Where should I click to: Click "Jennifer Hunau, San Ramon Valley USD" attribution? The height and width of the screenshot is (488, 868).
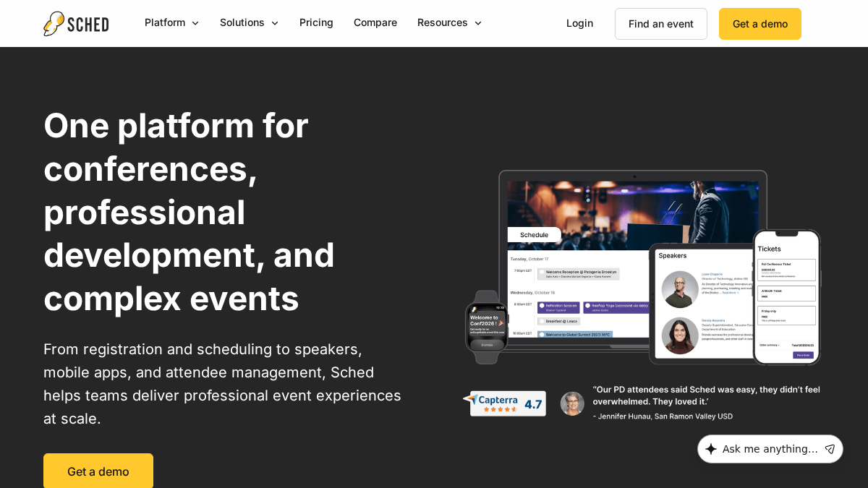click(663, 416)
